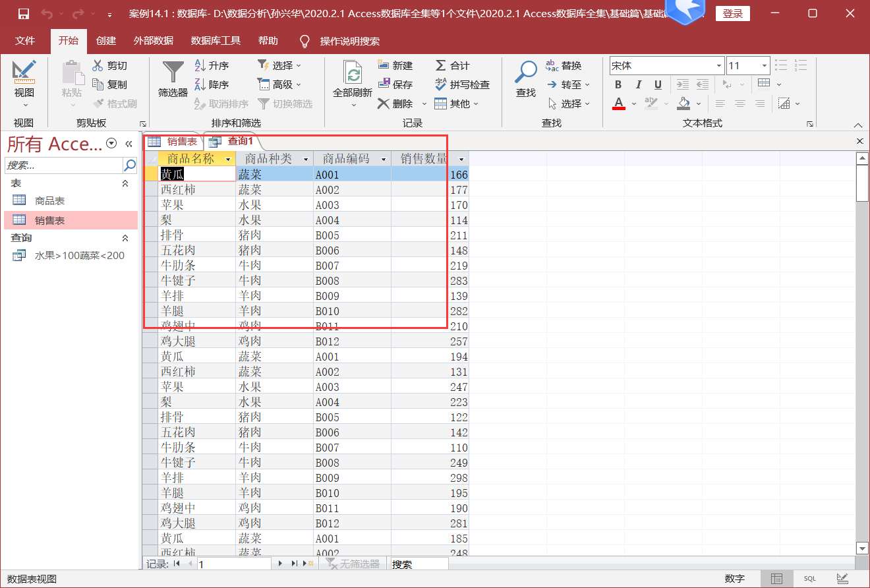Screen dimensions: 870x588
Task: Click the View (视图) design icon
Action: click(24, 71)
